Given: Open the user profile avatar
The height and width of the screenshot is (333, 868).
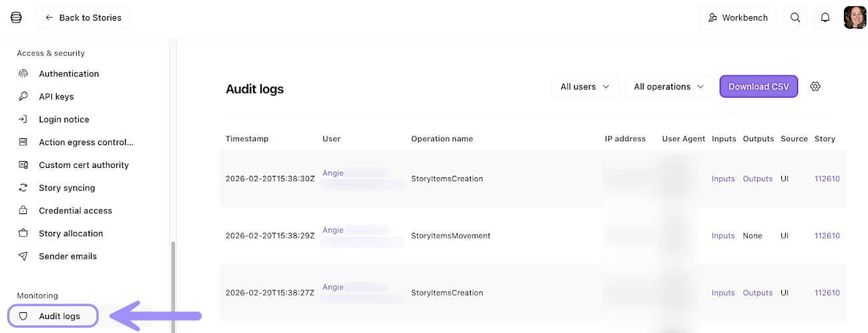Looking at the screenshot, I should (855, 18).
